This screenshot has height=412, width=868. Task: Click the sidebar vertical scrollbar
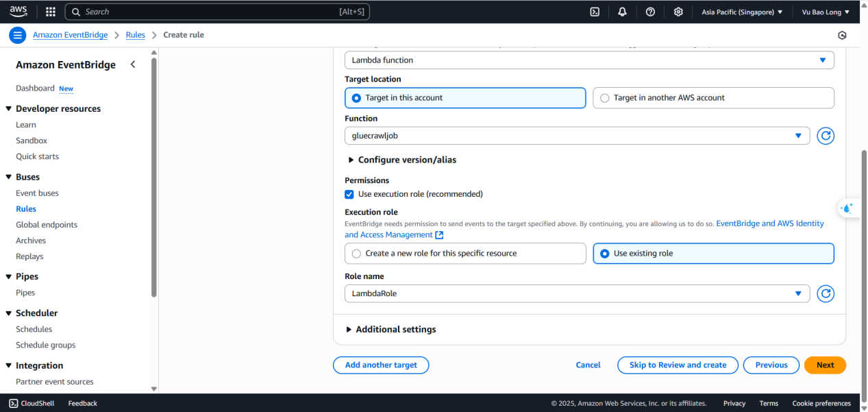[153, 178]
